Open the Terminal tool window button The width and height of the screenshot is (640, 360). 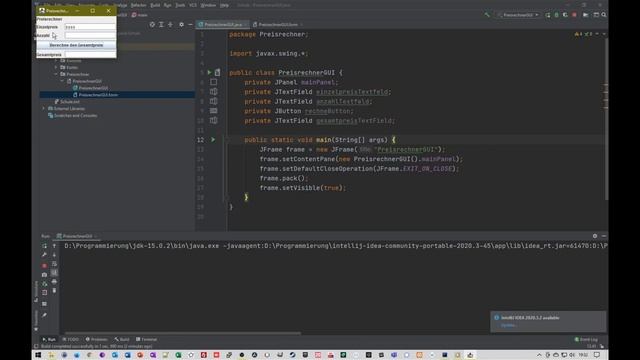click(x=147, y=339)
